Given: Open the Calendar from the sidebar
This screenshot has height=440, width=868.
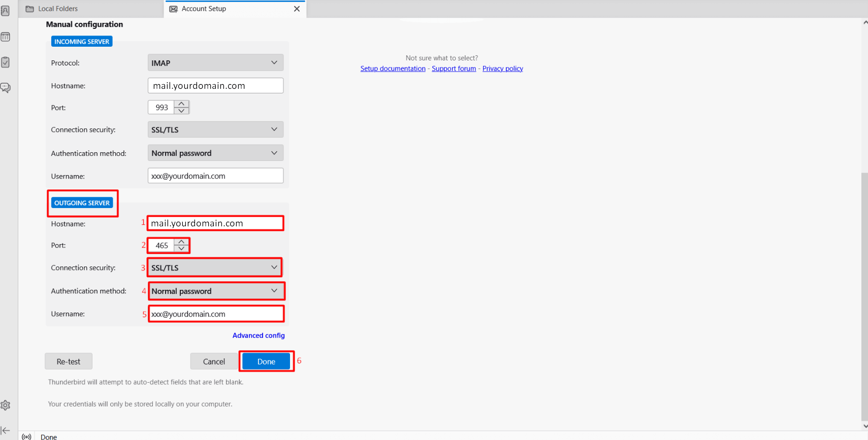Looking at the screenshot, I should tap(6, 37).
